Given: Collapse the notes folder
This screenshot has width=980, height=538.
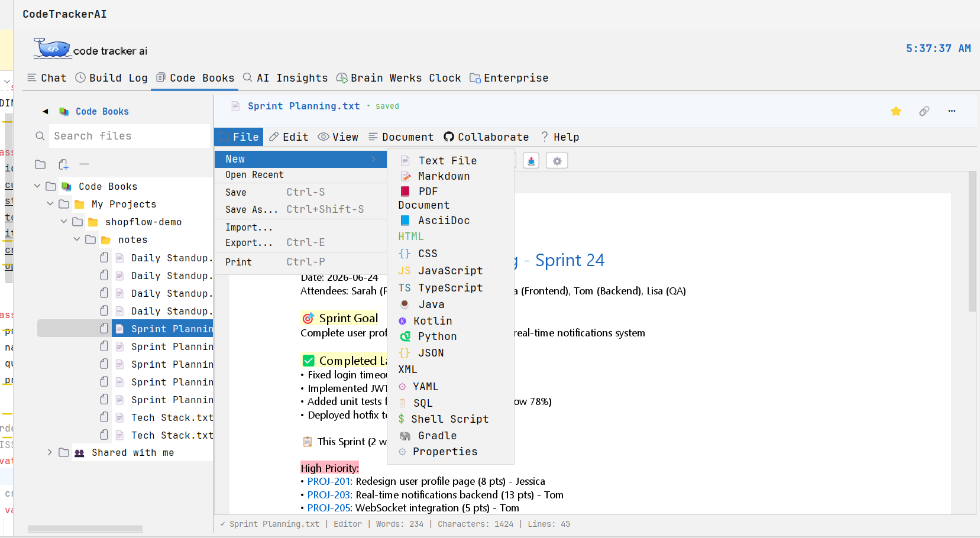Looking at the screenshot, I should [77, 239].
